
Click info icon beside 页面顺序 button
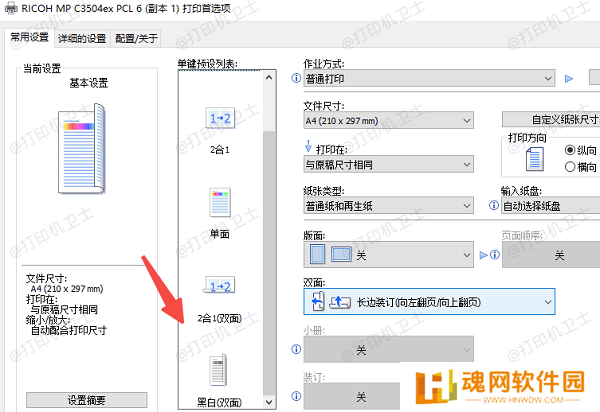(x=495, y=254)
